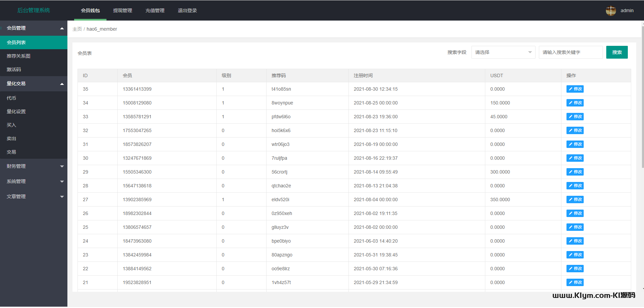Screen dimensions: 644x308
Task: Click the edit button for member ID 32
Action: (x=575, y=130)
